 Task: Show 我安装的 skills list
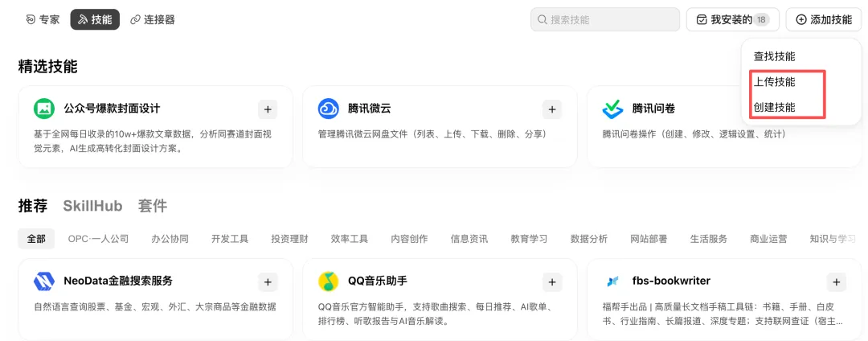click(732, 19)
